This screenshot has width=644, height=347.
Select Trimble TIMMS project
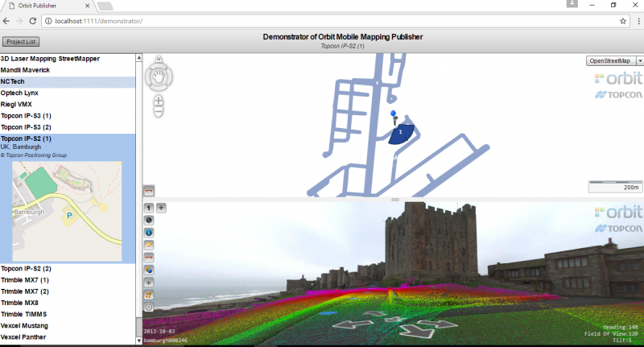point(23,314)
